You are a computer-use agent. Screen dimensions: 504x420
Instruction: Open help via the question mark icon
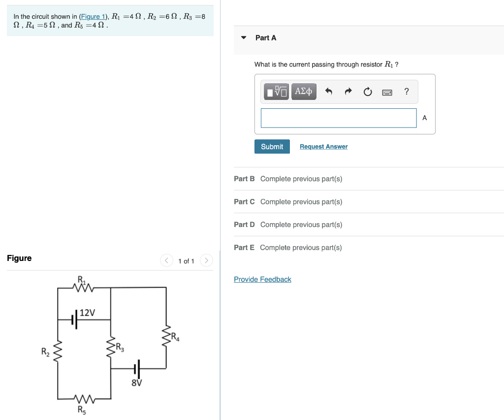coord(406,91)
